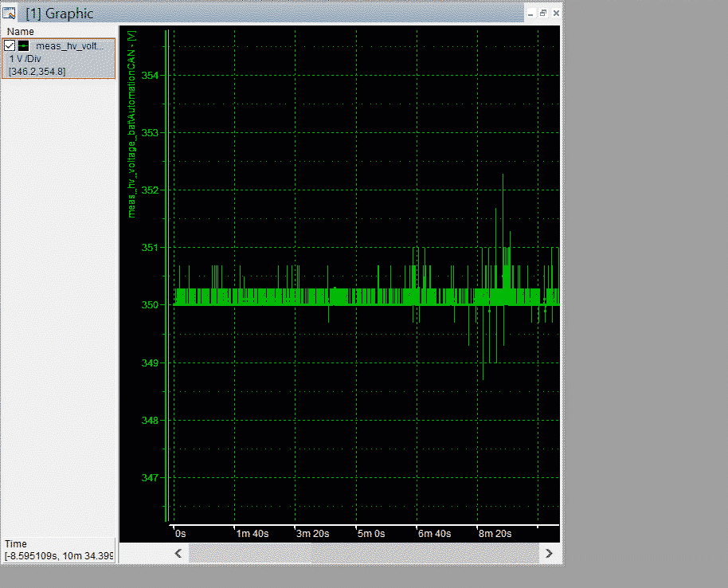
Task: Click the [1] Graphic window title
Action: (60, 14)
